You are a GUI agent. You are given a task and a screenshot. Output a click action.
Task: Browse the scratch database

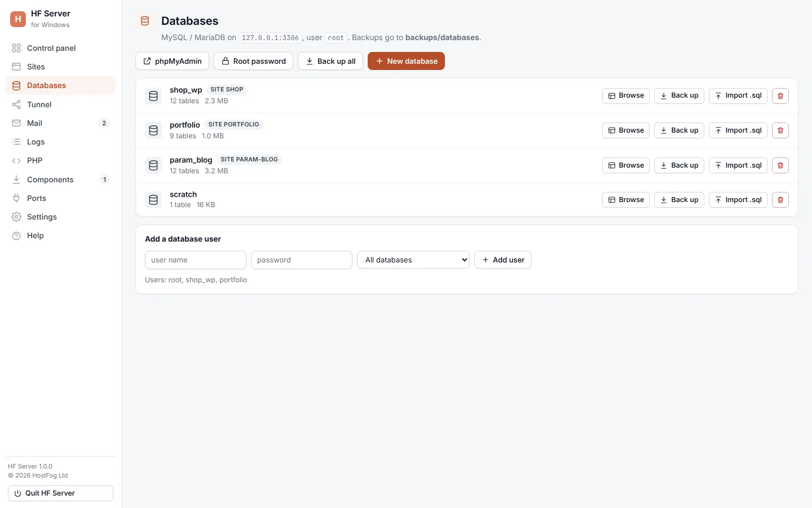click(626, 200)
